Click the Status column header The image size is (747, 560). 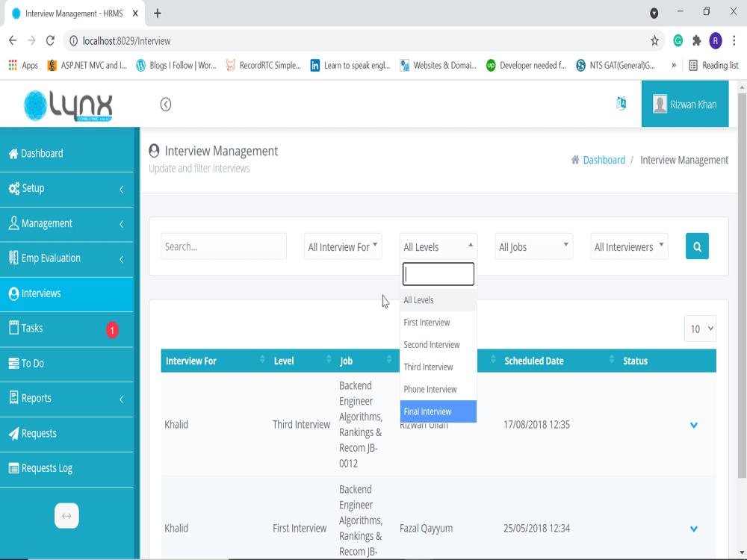point(635,361)
